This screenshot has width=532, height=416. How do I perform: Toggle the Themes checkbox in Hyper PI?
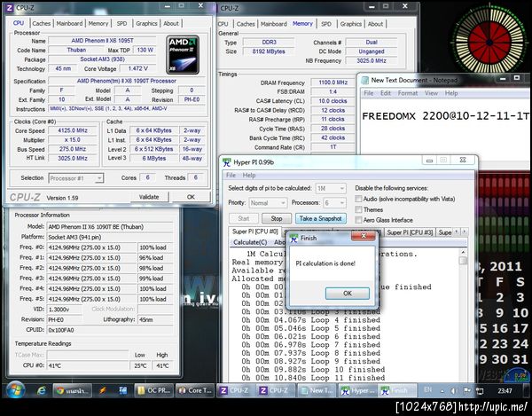[358, 209]
